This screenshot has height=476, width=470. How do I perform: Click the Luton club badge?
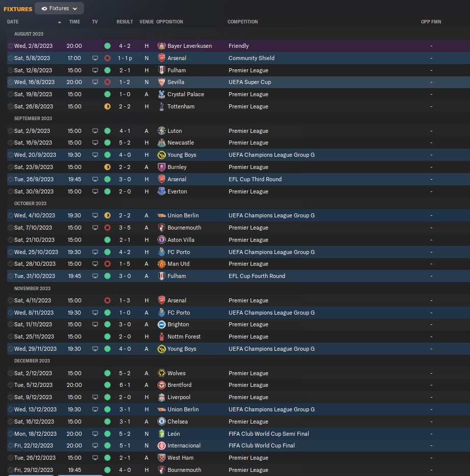click(x=161, y=131)
